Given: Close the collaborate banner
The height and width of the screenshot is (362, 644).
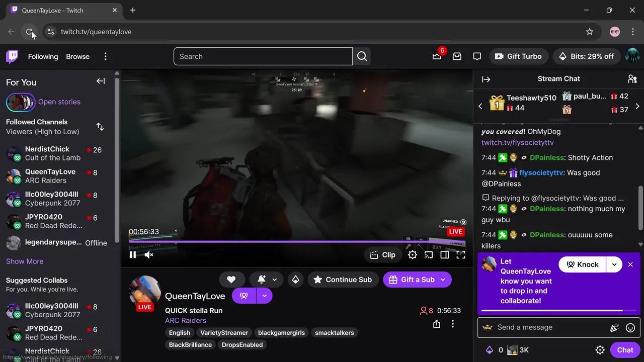Looking at the screenshot, I should click(x=630, y=264).
